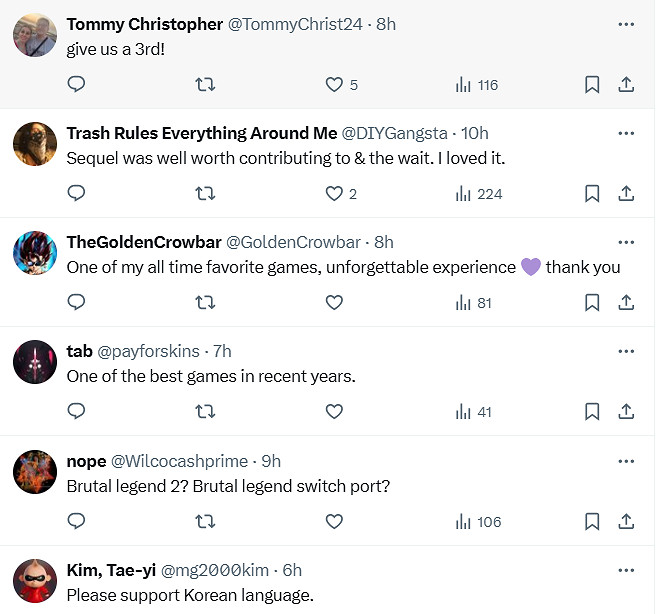Share TheGoldenCrowbar's tweet
This screenshot has width=664, height=614.
click(627, 302)
